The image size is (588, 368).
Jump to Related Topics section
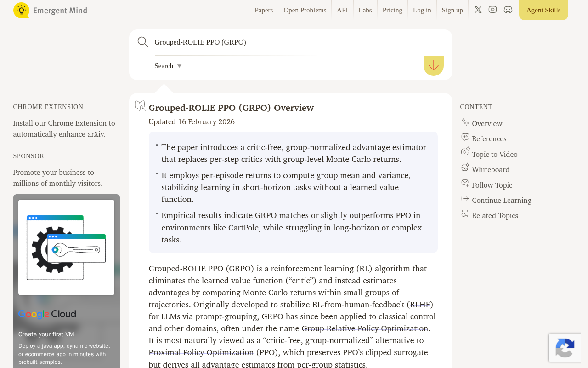click(x=495, y=215)
